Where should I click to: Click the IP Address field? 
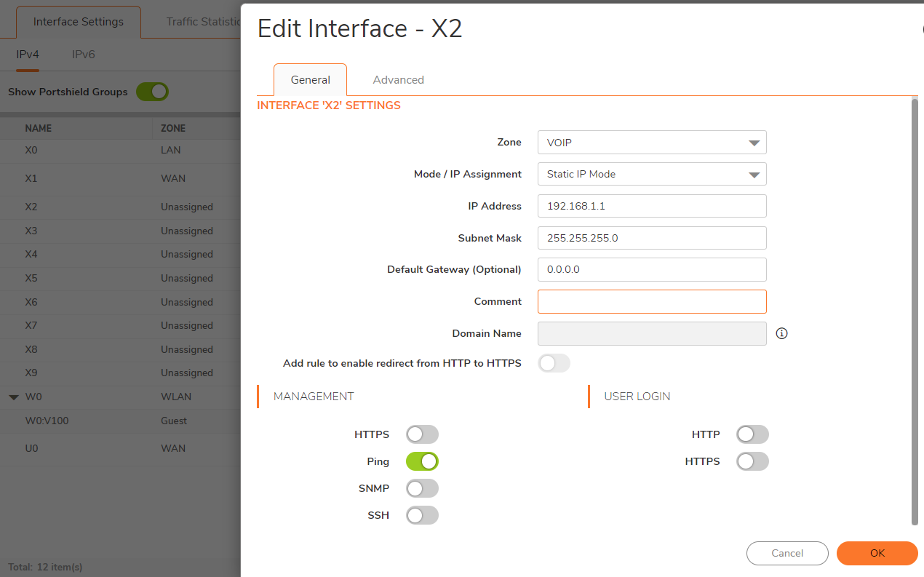[x=652, y=206]
